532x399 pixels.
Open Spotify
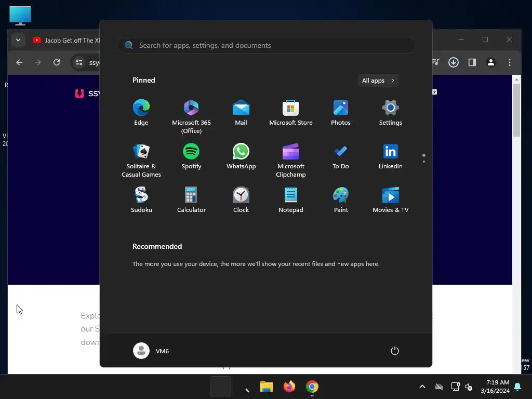(x=191, y=157)
